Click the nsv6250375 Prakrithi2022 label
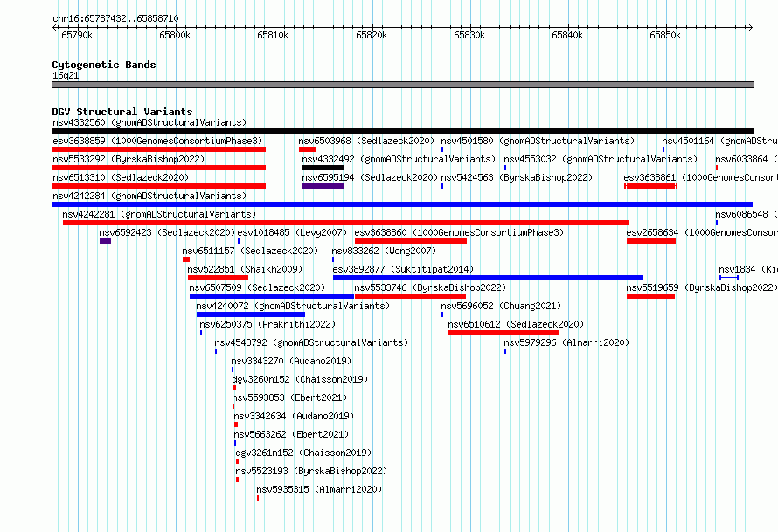The width and height of the screenshot is (778, 532). coord(267,324)
